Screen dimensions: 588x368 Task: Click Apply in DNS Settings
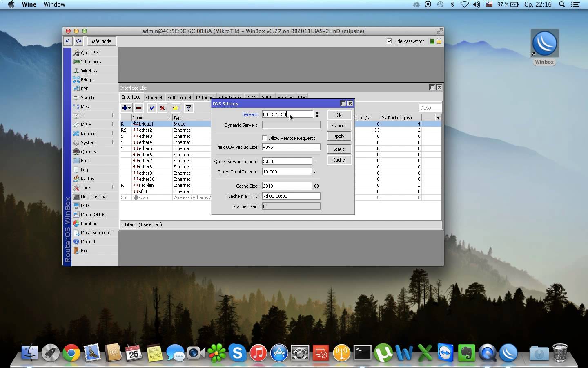(x=339, y=136)
